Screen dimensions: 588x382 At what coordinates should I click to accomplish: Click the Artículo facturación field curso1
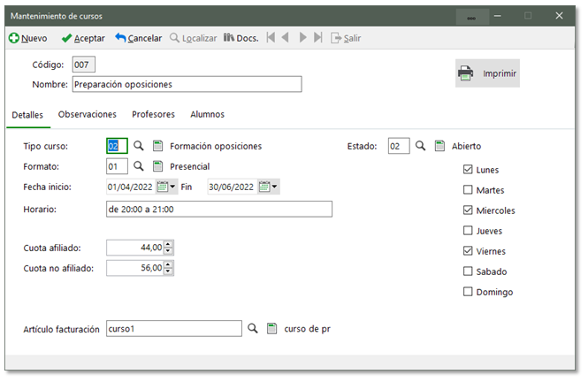[174, 328]
